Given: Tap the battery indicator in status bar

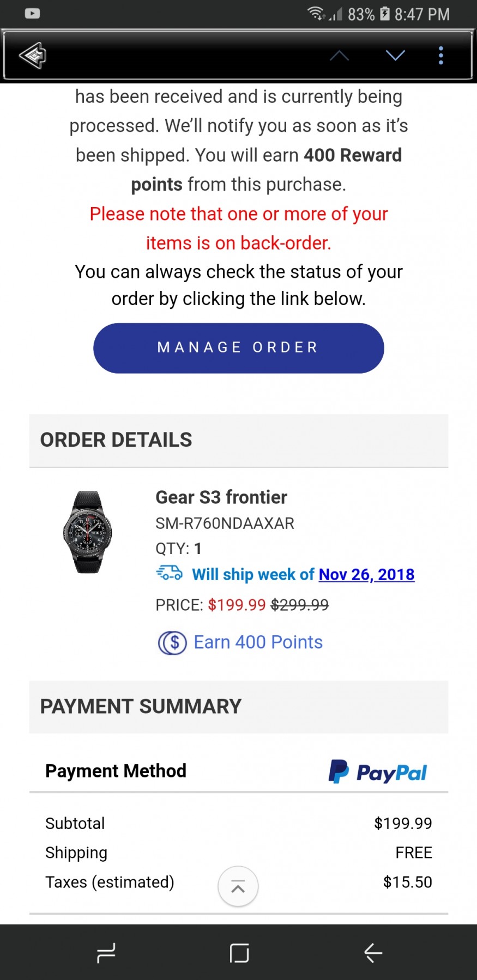Looking at the screenshot, I should coord(385,14).
